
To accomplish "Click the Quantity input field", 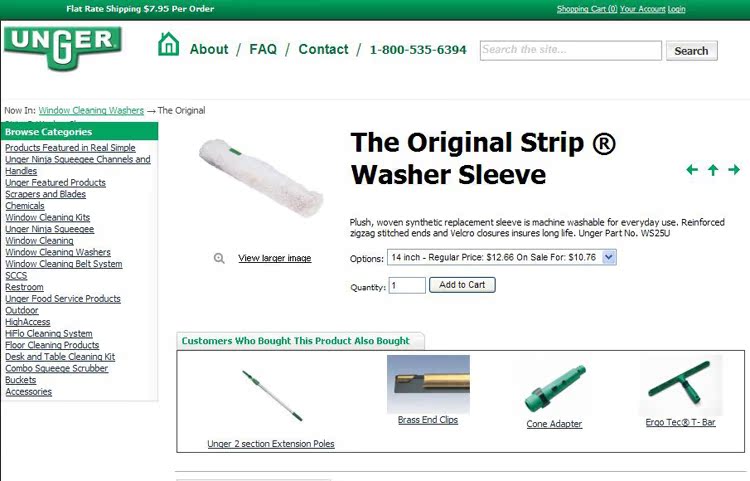I will (x=407, y=285).
